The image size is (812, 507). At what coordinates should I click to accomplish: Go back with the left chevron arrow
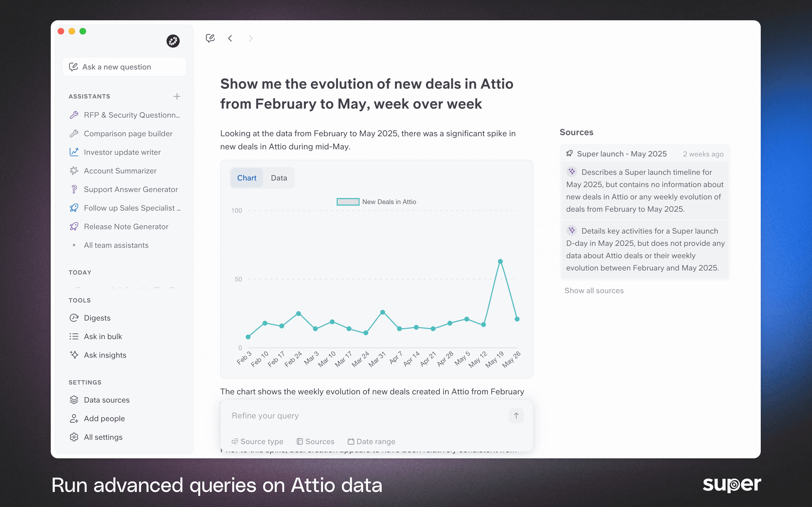[x=230, y=38]
